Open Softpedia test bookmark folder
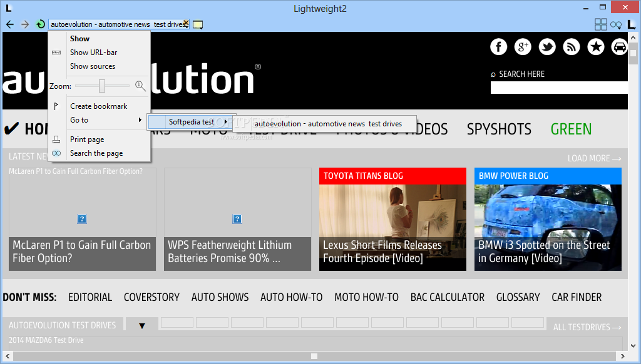 (x=190, y=122)
